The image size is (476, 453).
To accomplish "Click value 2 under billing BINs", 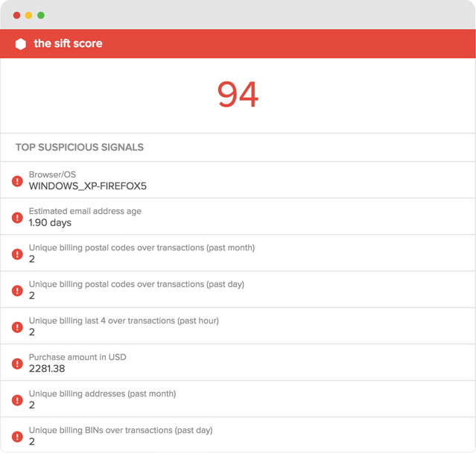I will 32,442.
